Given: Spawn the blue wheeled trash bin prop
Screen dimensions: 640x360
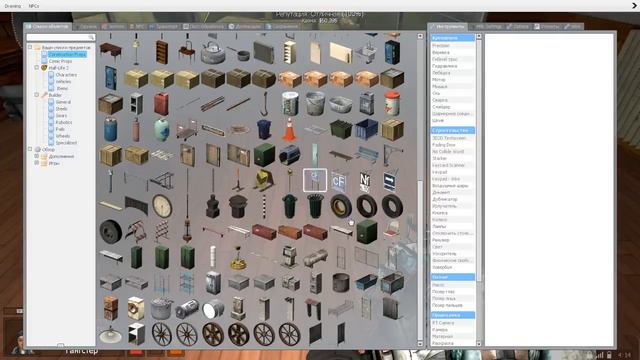Looking at the screenshot, I should point(264,129).
